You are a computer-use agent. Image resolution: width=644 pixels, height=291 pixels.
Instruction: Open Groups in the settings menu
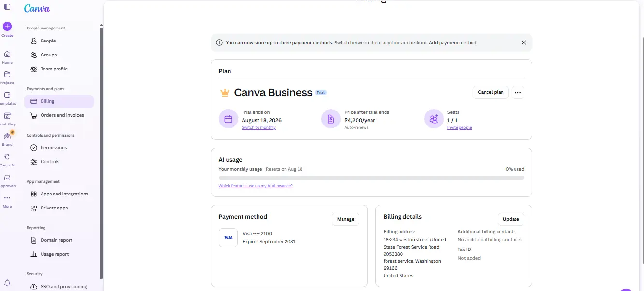tap(59, 55)
